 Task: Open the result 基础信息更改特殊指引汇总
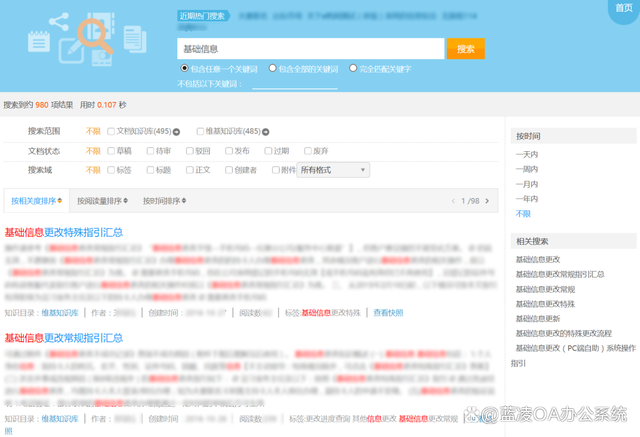click(x=64, y=232)
